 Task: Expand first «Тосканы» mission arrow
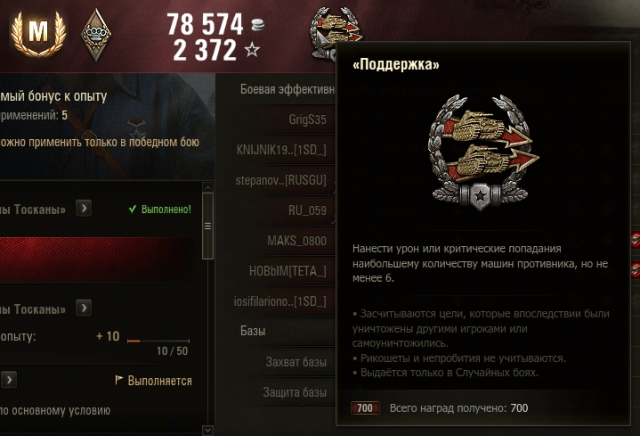point(84,208)
